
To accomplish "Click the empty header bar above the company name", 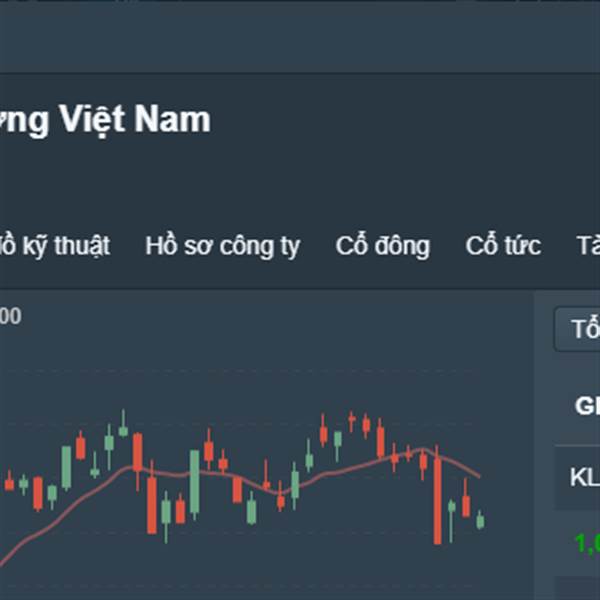I will (300, 37).
